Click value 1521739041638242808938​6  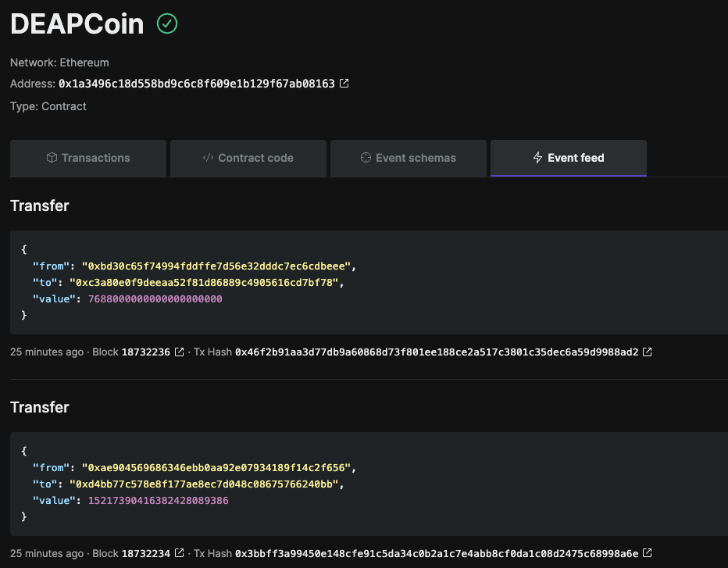tap(159, 500)
